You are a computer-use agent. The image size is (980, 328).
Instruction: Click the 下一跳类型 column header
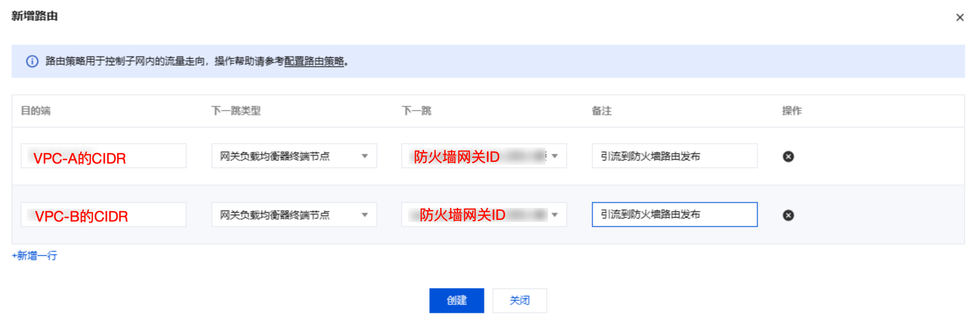click(236, 111)
